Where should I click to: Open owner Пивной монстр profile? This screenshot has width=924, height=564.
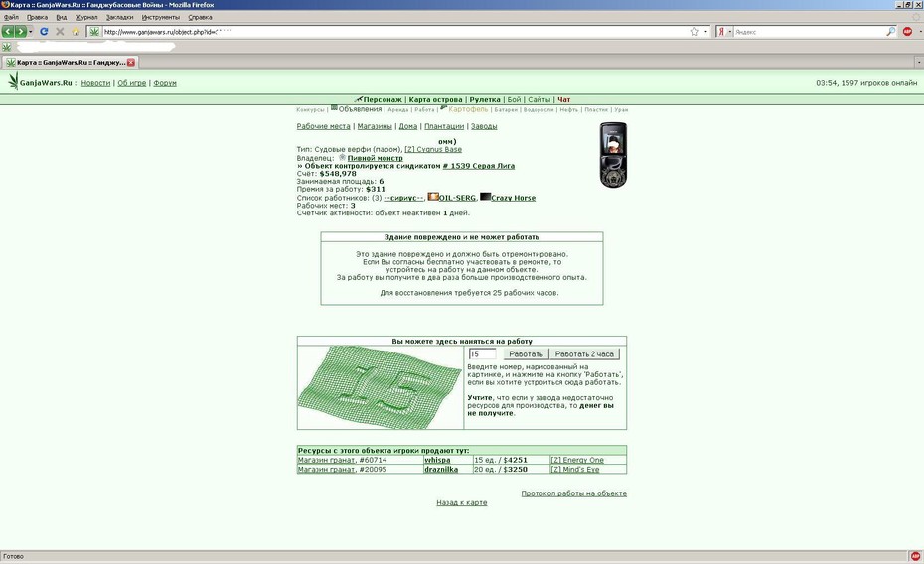[375, 158]
